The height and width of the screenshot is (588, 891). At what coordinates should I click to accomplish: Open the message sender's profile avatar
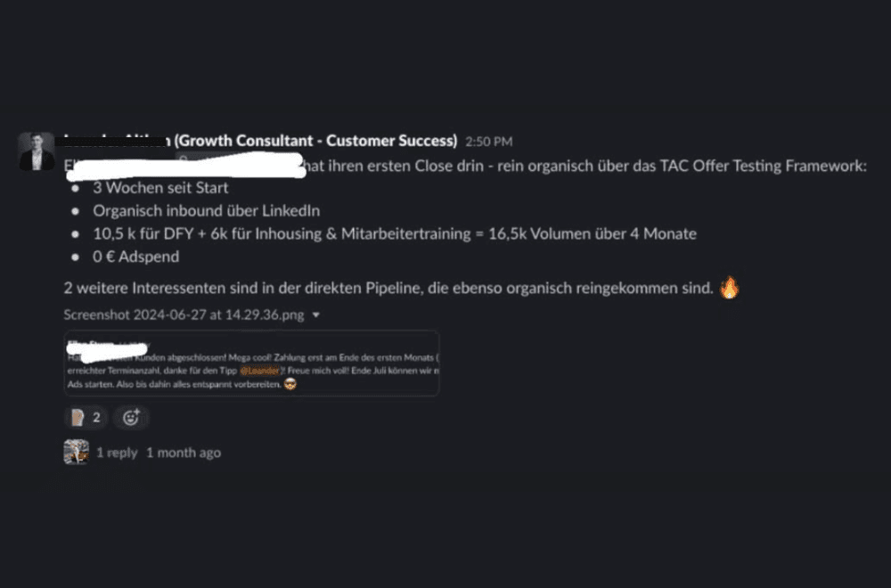click(37, 151)
